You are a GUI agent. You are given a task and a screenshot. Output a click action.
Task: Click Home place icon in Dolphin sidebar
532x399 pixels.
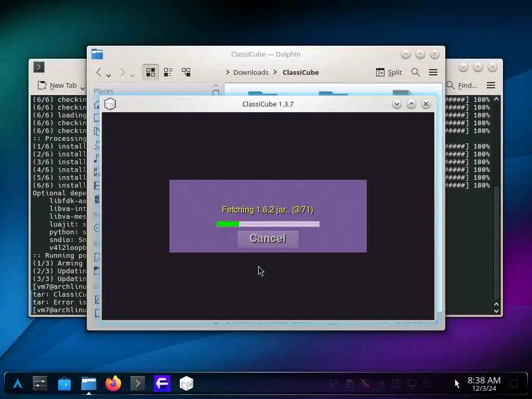[x=97, y=104]
